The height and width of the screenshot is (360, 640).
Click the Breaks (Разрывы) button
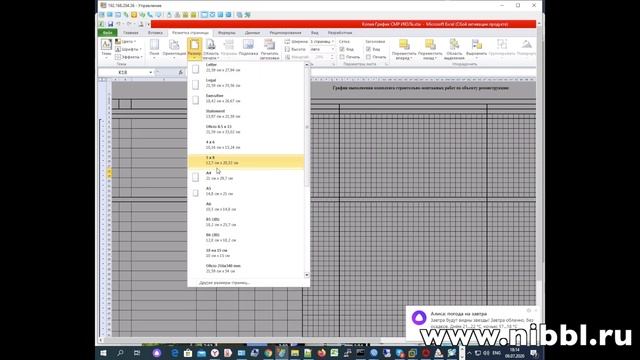(229, 49)
